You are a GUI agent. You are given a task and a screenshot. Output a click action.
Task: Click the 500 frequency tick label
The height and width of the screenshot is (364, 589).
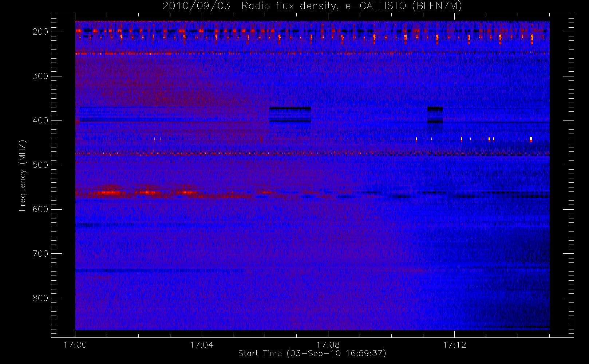pos(40,165)
